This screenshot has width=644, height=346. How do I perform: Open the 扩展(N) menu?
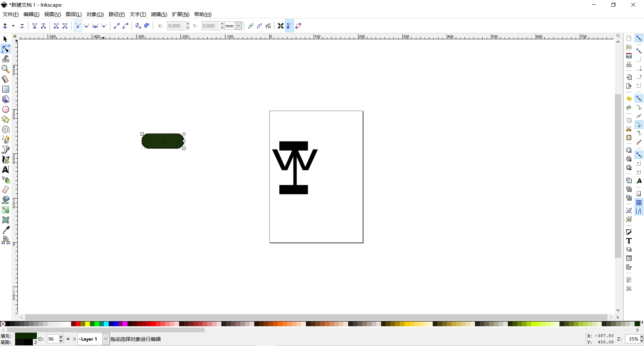point(180,14)
